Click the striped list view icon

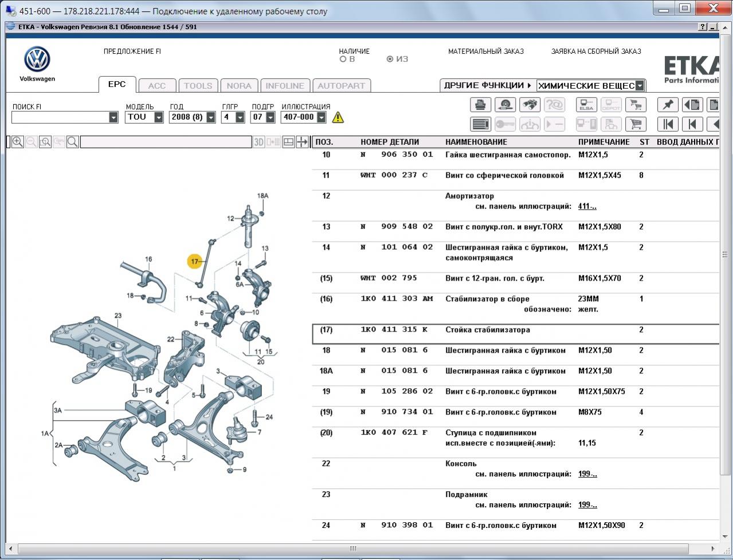click(480, 124)
